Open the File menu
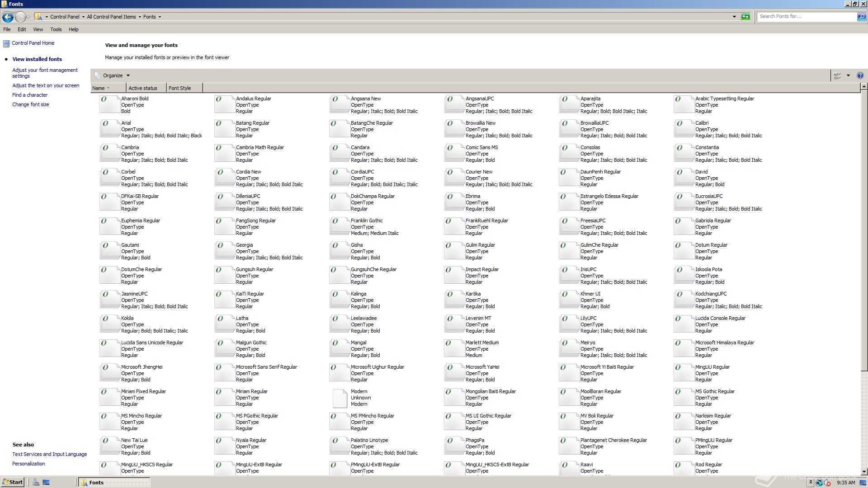Image resolution: width=868 pixels, height=488 pixels. pos(7,29)
